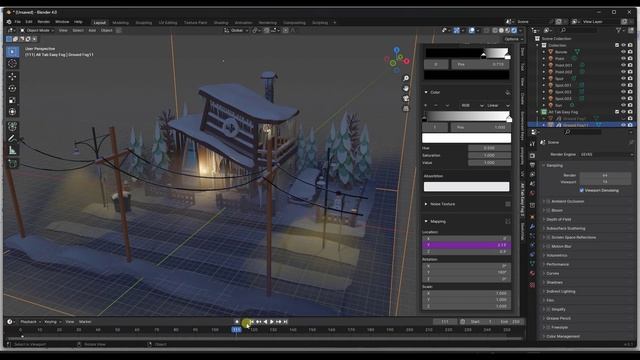The width and height of the screenshot is (640, 360).
Task: Open the Output properties tab icon
Action: click(532, 165)
